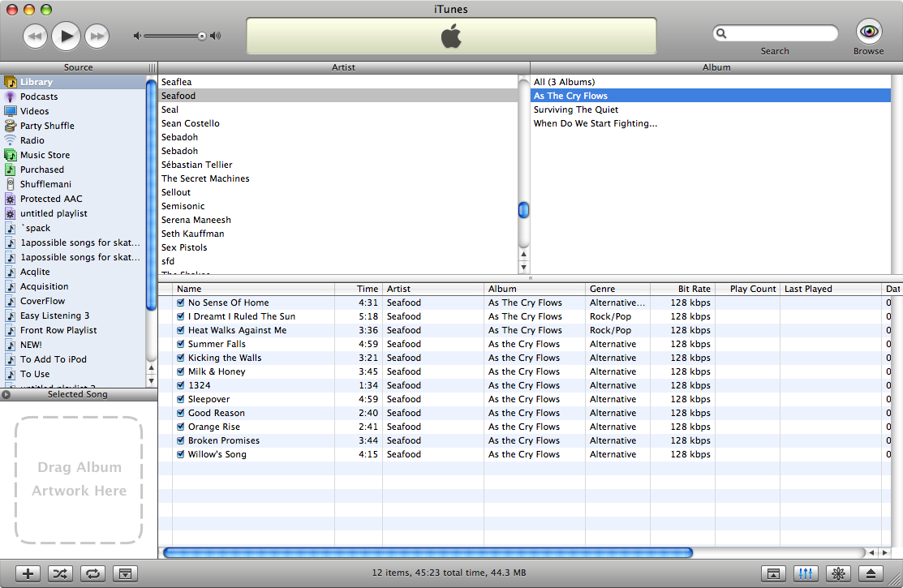903x588 pixels.
Task: Open the Music Store
Action: pyautogui.click(x=73, y=155)
